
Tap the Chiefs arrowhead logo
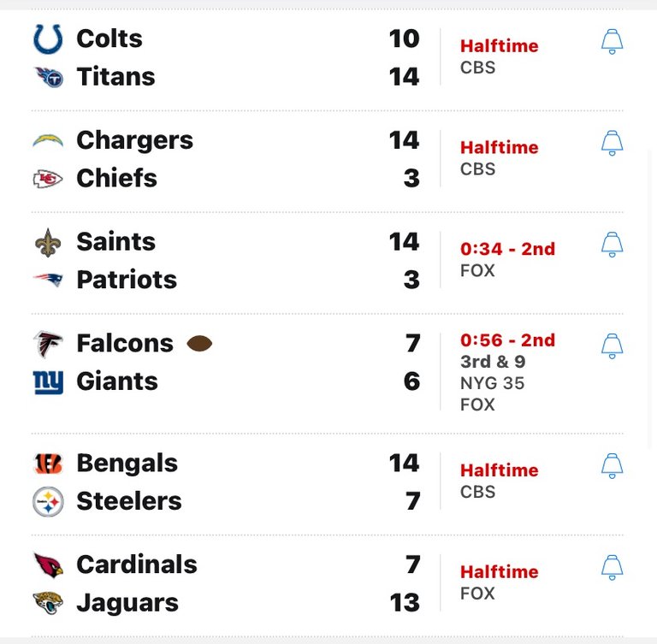tap(48, 179)
